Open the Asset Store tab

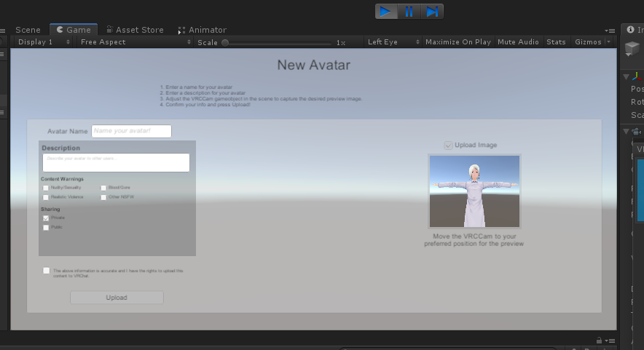pos(135,30)
